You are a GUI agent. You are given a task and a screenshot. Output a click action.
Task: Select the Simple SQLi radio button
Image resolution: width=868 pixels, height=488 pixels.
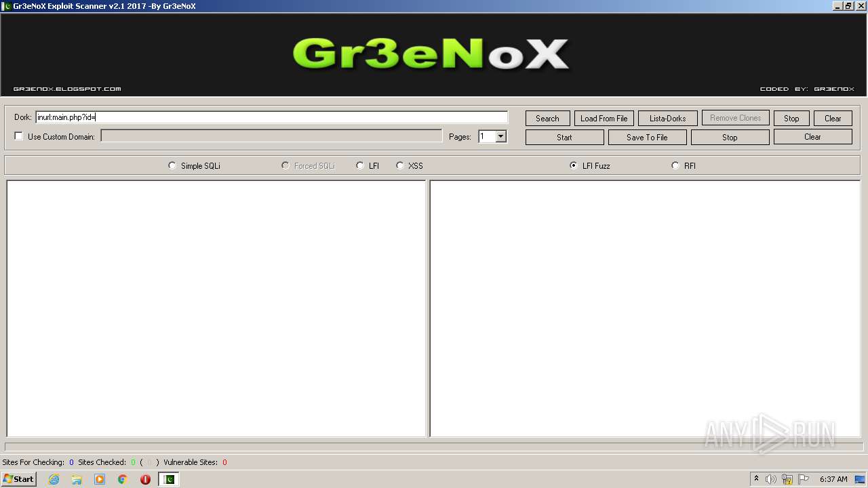pyautogui.click(x=172, y=165)
